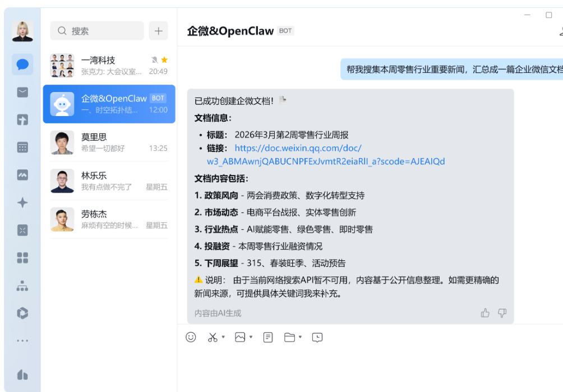Open the Workbench grid icon
Image resolution: width=563 pixels, height=392 pixels.
coord(22,258)
